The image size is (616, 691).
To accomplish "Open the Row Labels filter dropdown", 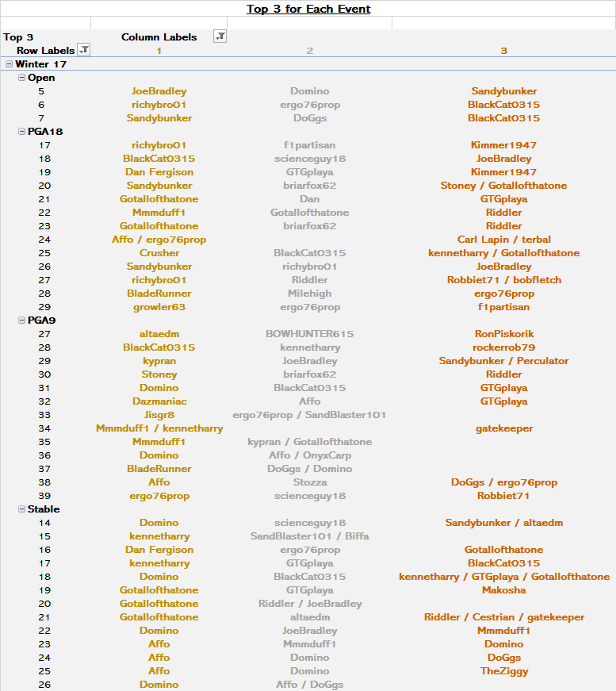I will click(84, 50).
